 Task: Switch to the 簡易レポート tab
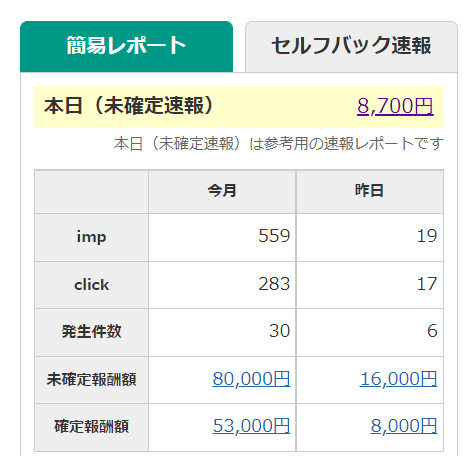coord(126,46)
